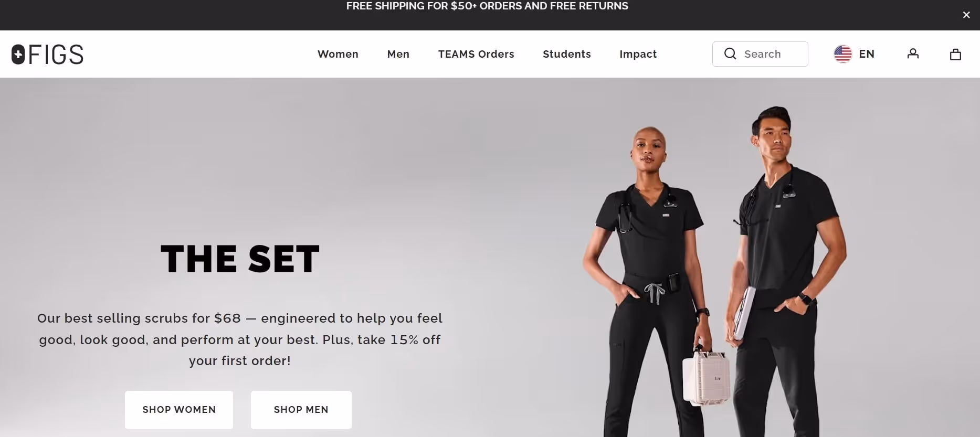Click the SHOP MEN button
This screenshot has height=437, width=980.
pos(301,410)
